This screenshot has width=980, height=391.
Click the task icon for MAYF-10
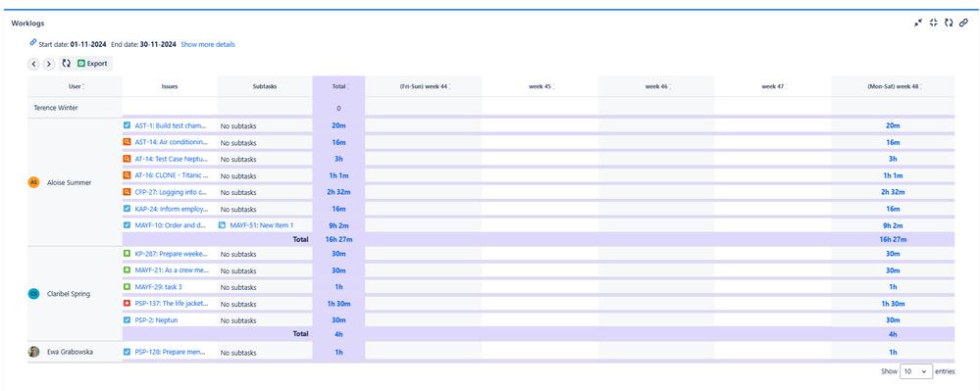tap(127, 225)
